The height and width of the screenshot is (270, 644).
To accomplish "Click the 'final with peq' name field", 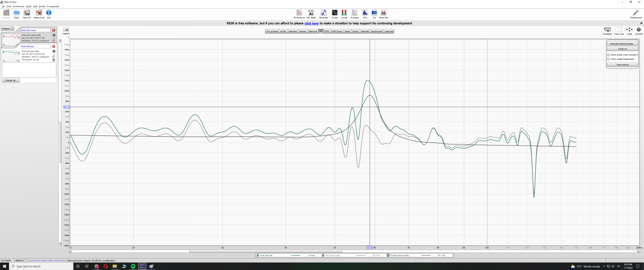I will tap(36, 46).
